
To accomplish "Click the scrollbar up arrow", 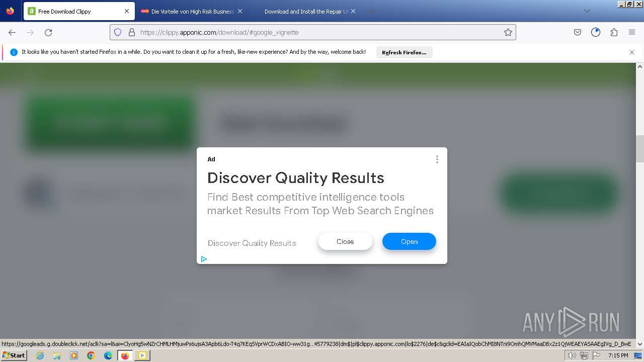I will pyautogui.click(x=640, y=66).
